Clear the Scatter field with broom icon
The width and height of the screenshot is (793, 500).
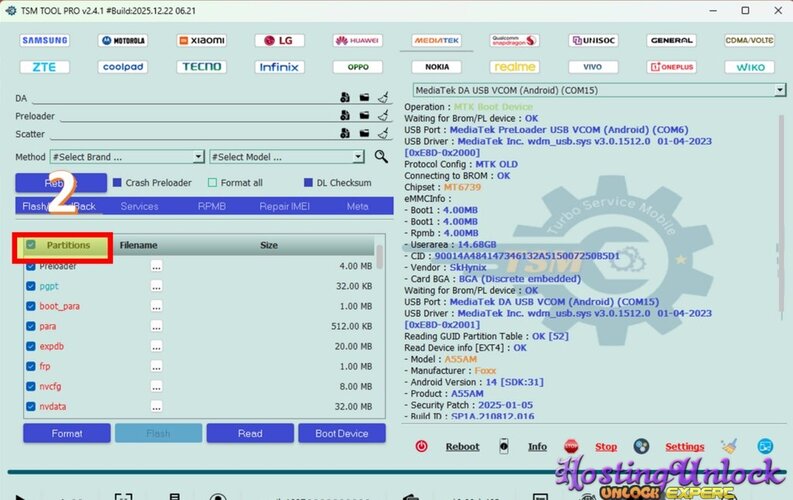pos(383,133)
